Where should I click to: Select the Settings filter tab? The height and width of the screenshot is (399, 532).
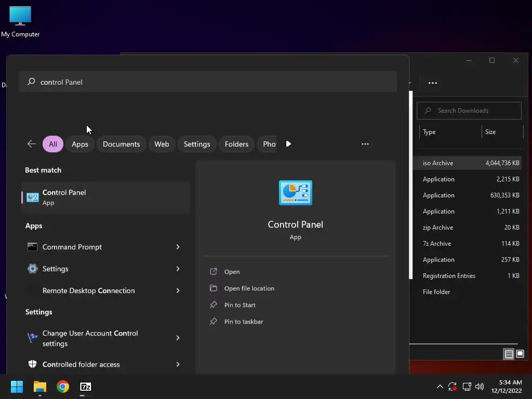tap(197, 144)
